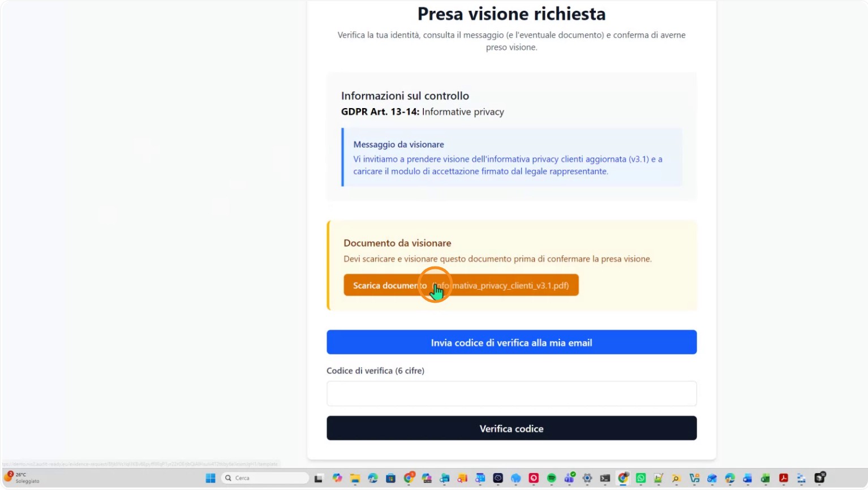Open File Explorer from the taskbar
This screenshot has height=490, width=868.
(355, 478)
